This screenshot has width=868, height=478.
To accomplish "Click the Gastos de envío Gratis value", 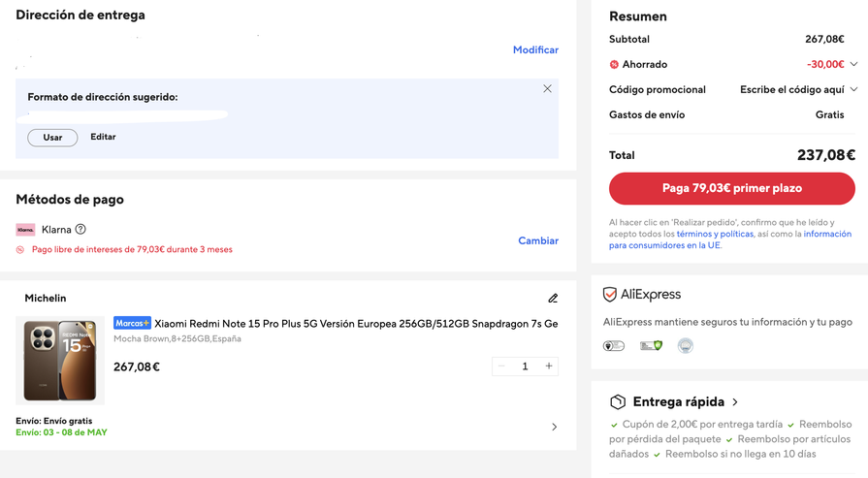I will [829, 114].
